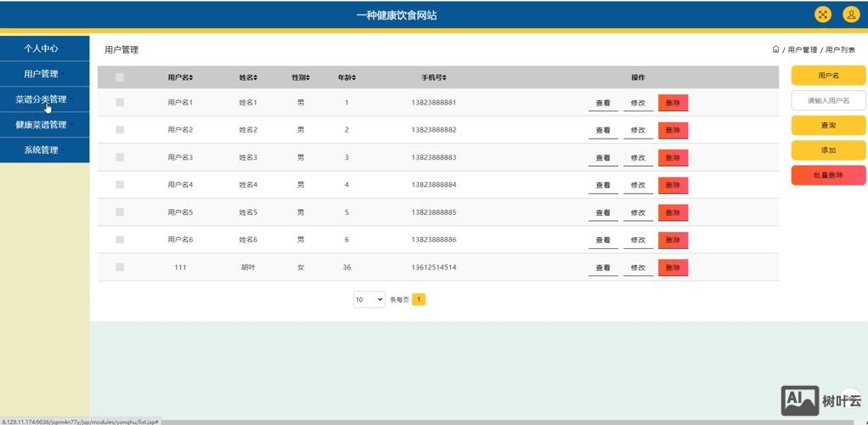Click the 用户管理 page heading
The image size is (868, 425).
pos(121,50)
